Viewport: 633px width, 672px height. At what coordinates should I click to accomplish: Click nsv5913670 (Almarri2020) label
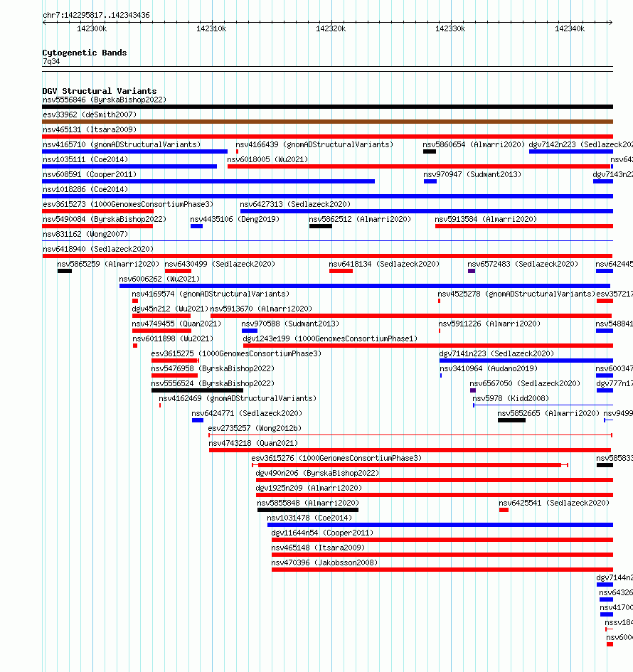pos(261,309)
